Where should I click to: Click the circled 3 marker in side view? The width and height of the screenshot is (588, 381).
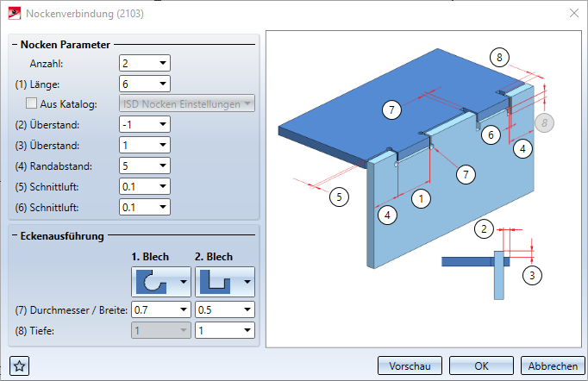[x=532, y=276]
